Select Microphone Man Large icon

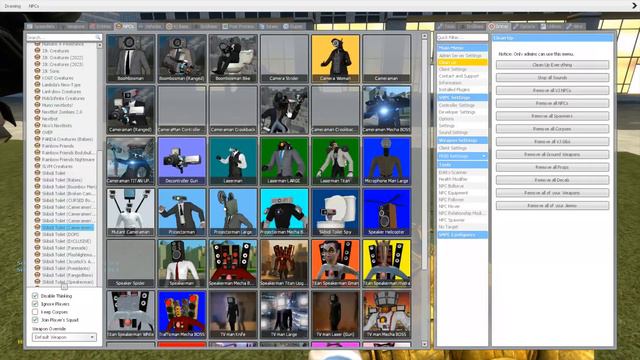387,161
